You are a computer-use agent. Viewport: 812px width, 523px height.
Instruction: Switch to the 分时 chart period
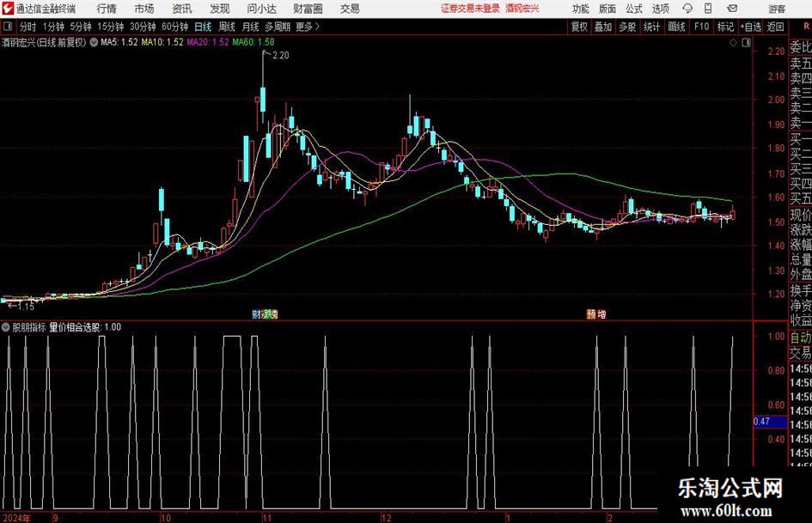(x=27, y=27)
